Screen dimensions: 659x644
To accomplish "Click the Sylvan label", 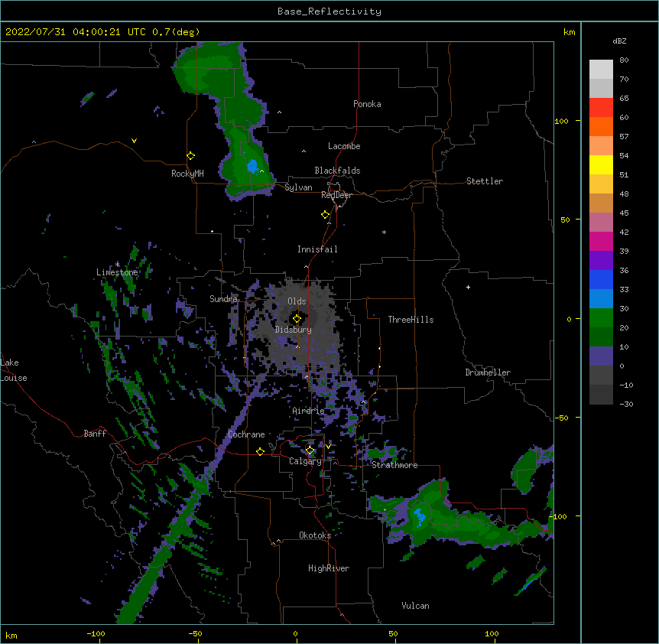I will tap(298, 187).
